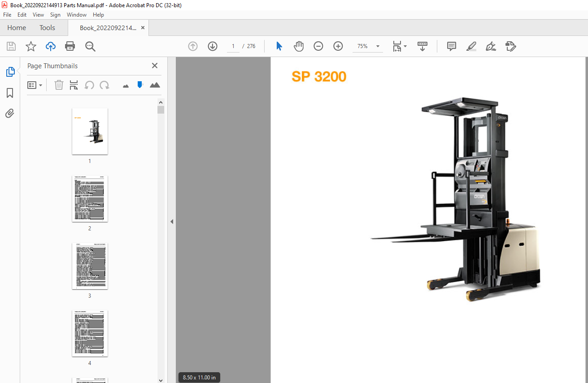588x383 pixels.
Task: Open the View menu
Action: coord(39,15)
